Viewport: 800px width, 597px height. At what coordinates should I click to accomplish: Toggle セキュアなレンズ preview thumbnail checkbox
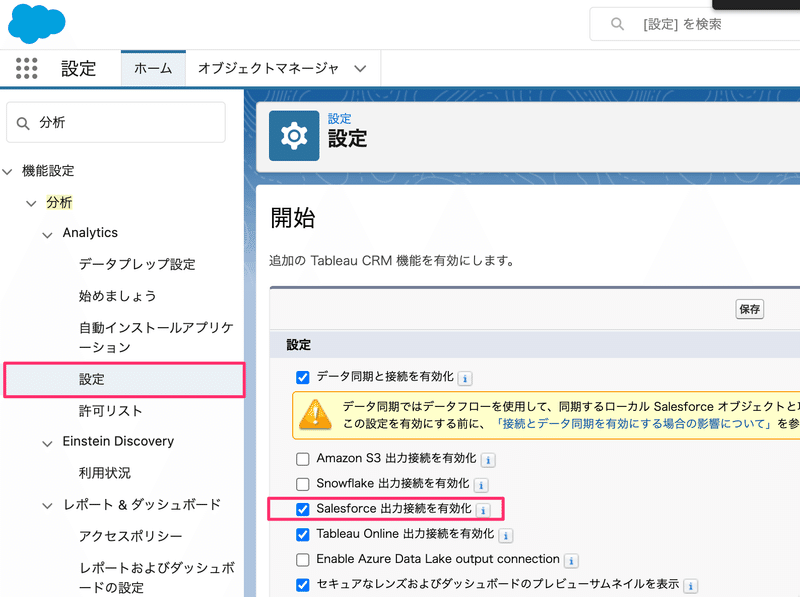pyautogui.click(x=303, y=585)
